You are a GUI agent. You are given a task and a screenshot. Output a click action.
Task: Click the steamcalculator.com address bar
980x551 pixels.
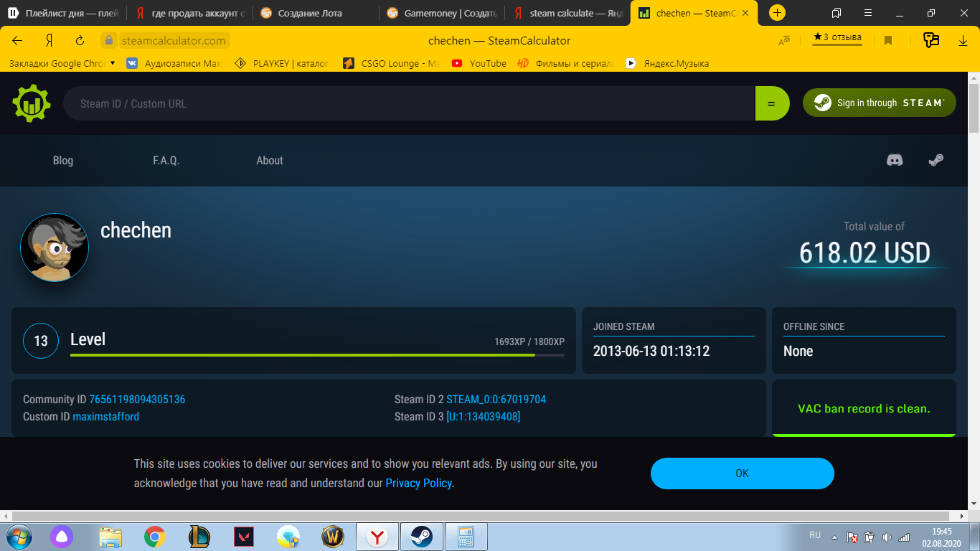coord(174,41)
